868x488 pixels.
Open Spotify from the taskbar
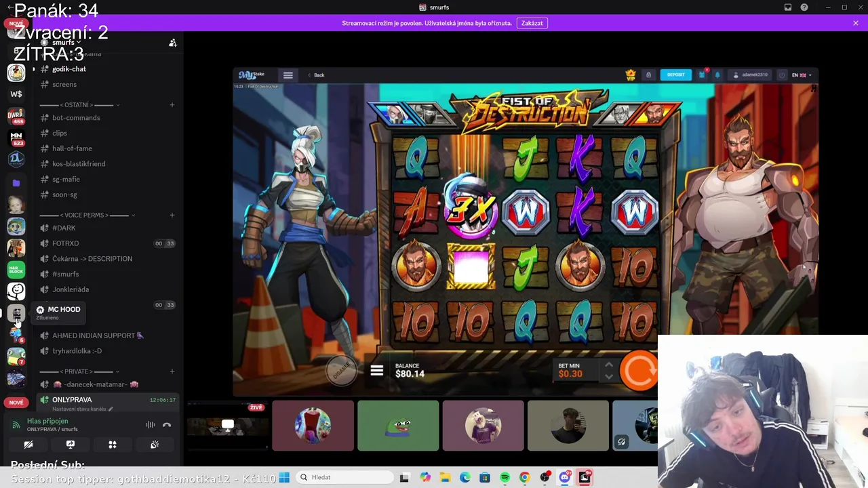click(505, 478)
